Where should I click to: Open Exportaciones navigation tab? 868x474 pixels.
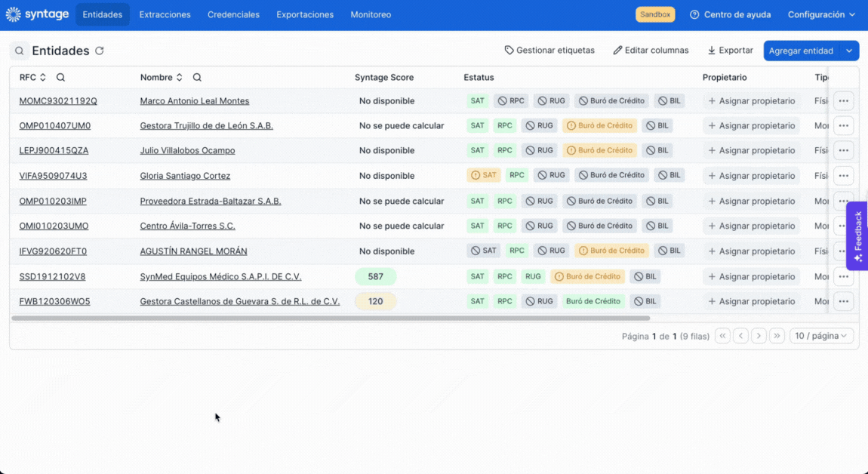pos(305,14)
